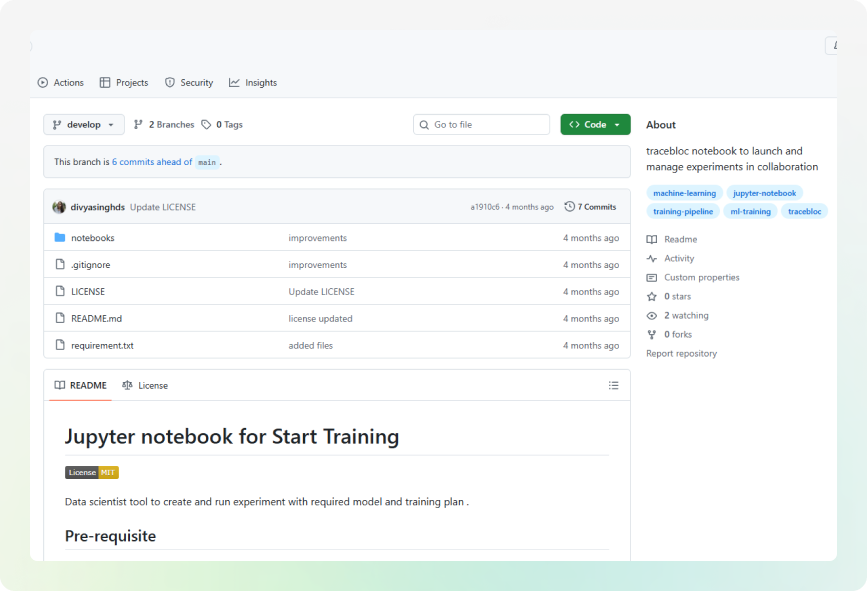
Task: Click the MIT license badge
Action: [x=92, y=473]
